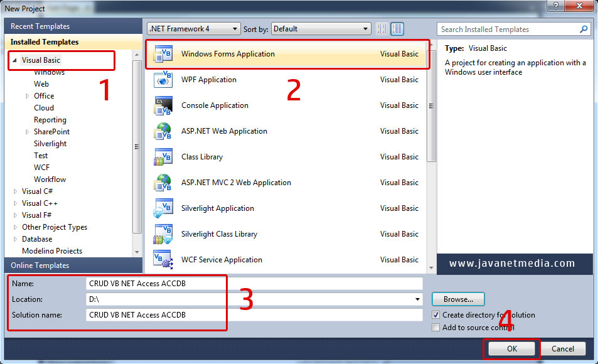Select Silverlight in the template tree
This screenshot has height=364, width=598.
(x=50, y=144)
